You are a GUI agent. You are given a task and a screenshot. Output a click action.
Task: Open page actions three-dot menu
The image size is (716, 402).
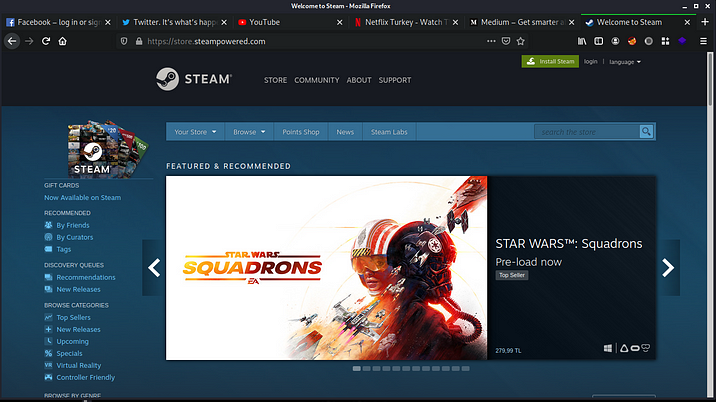(x=491, y=41)
